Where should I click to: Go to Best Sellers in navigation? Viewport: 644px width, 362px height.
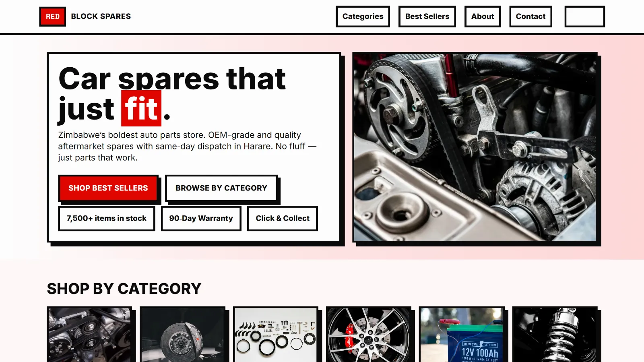[427, 17]
